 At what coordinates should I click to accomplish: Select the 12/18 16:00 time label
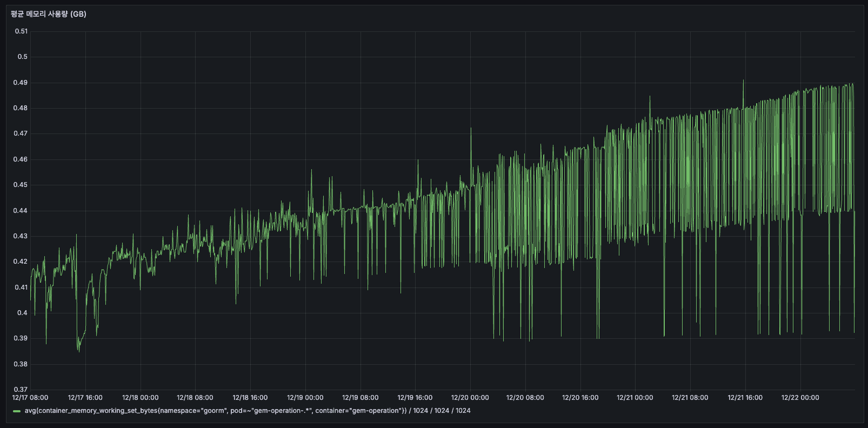click(x=250, y=398)
